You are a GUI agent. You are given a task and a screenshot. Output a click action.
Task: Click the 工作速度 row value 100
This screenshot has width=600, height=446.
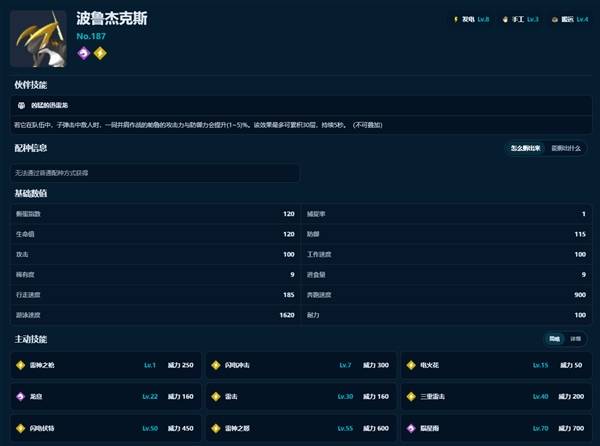coord(580,254)
